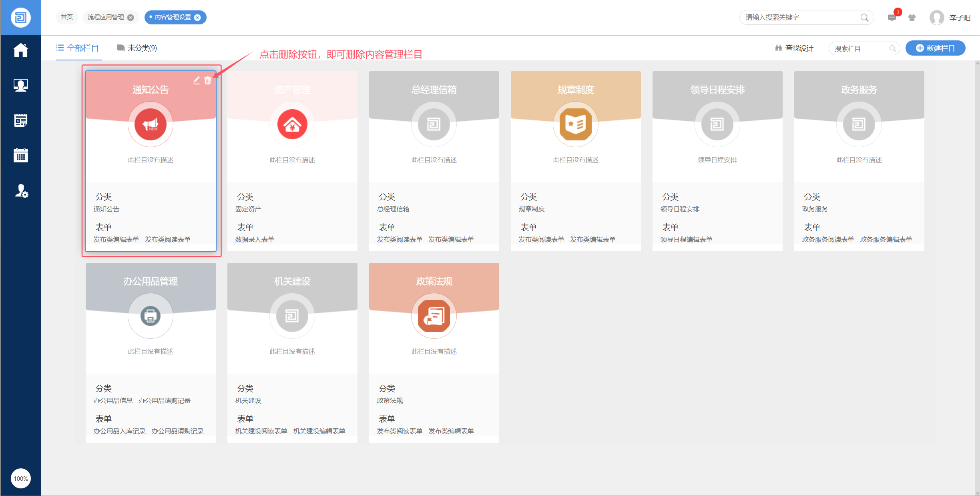Click the 新建栏目 button
980x496 pixels.
935,48
